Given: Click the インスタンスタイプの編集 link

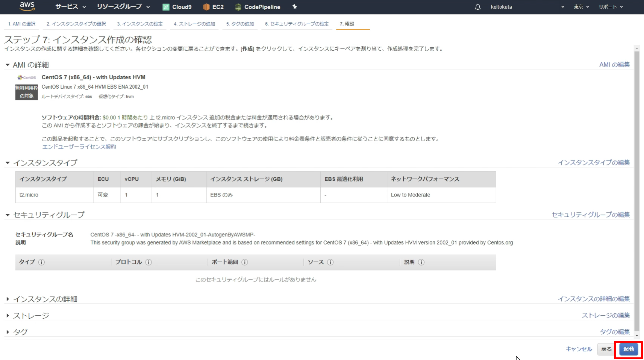Looking at the screenshot, I should tap(594, 162).
